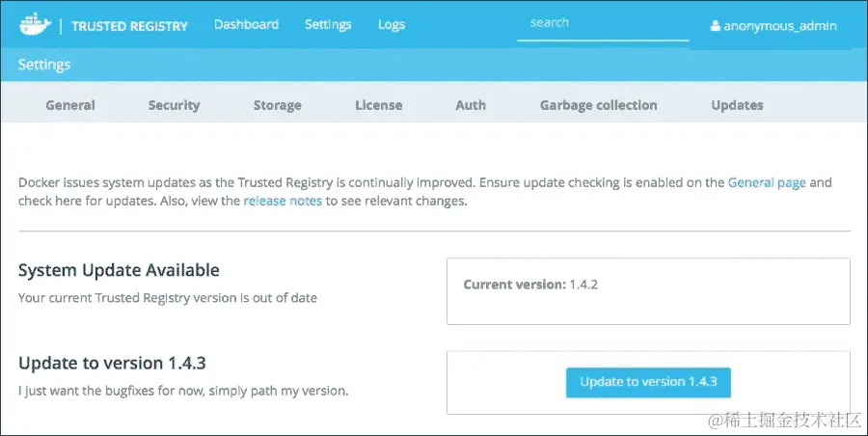The image size is (868, 436).
Task: Switch to the Storage tab
Action: pyautogui.click(x=278, y=105)
